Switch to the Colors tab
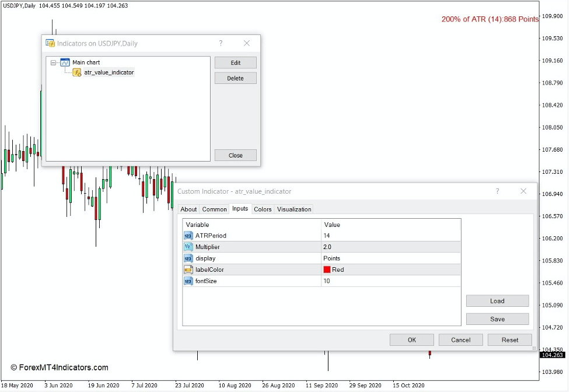Screen dimensions: 570x392 [263, 209]
